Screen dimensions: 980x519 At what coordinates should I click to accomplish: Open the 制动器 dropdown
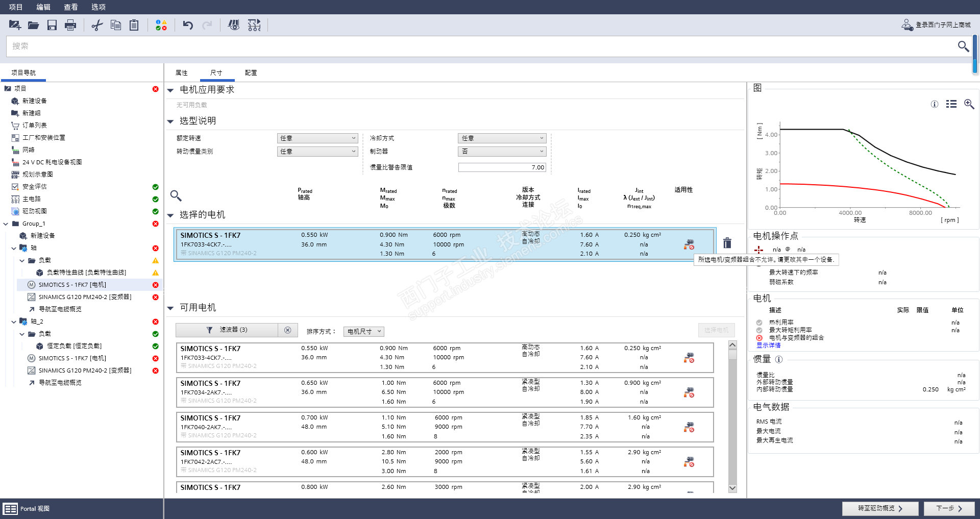[x=502, y=152]
